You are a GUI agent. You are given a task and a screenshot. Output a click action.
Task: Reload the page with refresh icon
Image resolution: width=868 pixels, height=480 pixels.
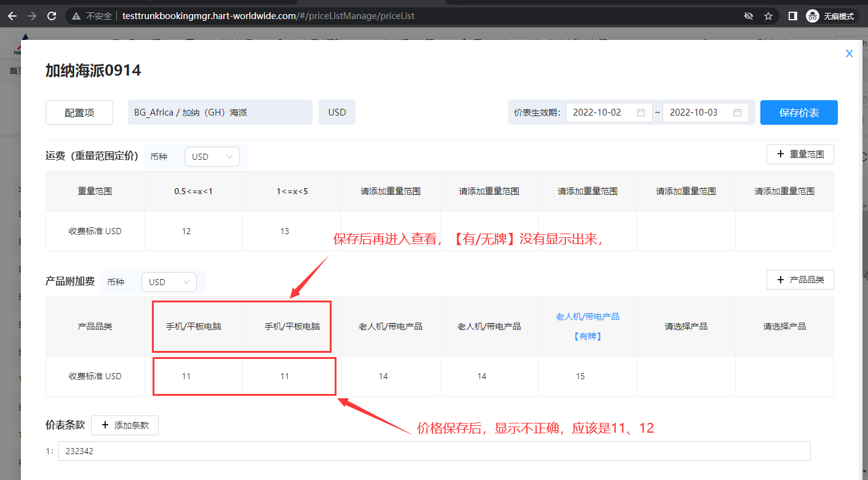[x=52, y=16]
